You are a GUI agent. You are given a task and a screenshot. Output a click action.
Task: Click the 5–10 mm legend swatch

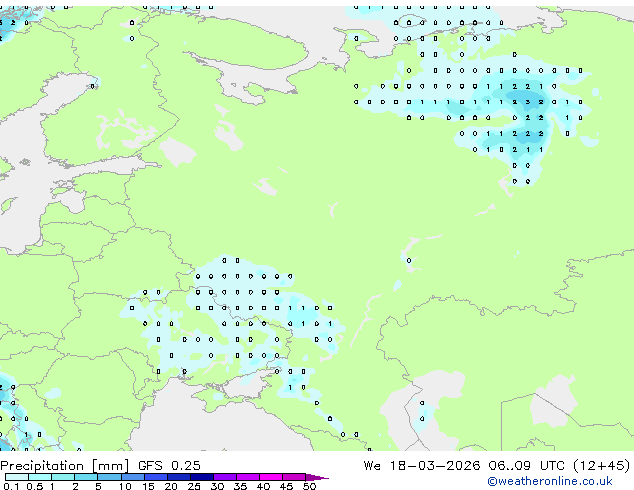(x=109, y=477)
